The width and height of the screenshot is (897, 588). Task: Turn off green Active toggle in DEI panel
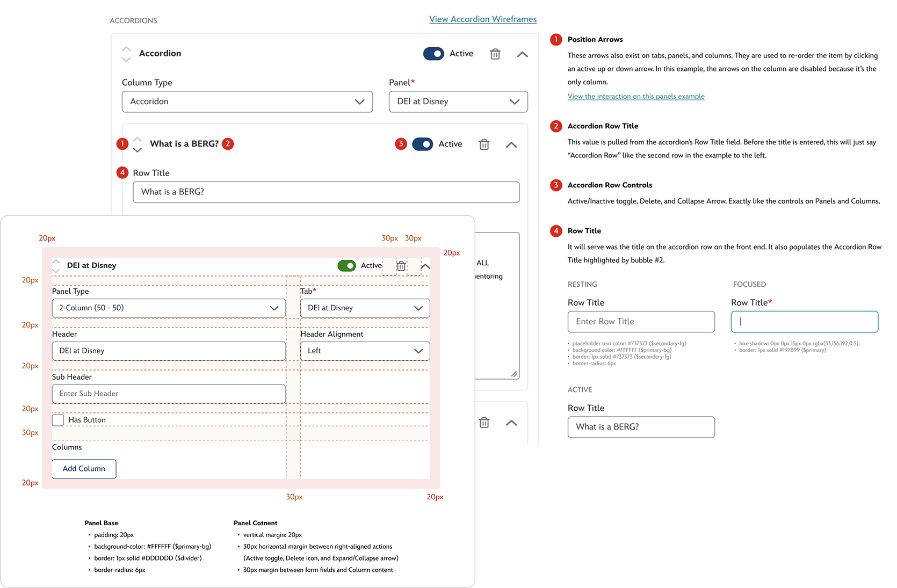[x=346, y=266]
